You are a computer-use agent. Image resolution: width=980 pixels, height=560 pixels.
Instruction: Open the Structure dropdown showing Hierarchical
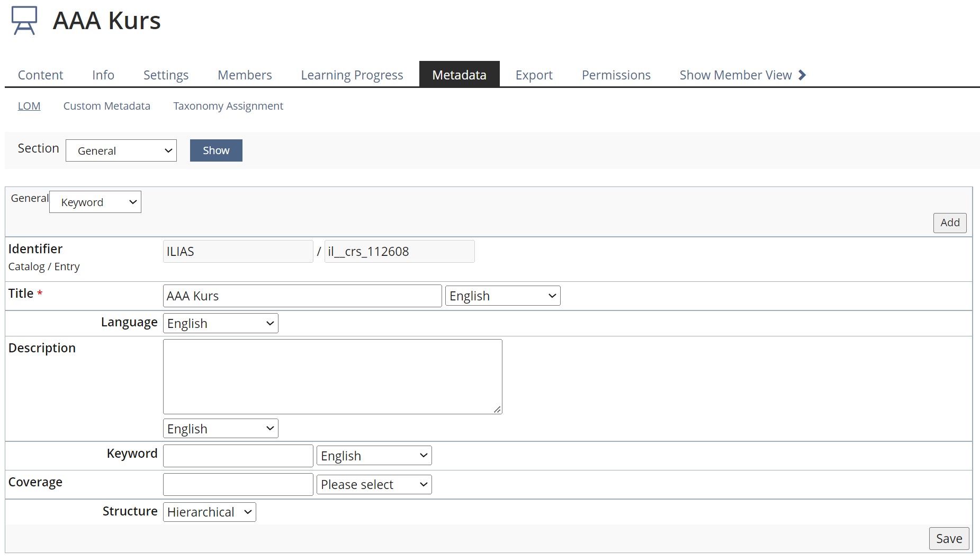[x=209, y=512]
